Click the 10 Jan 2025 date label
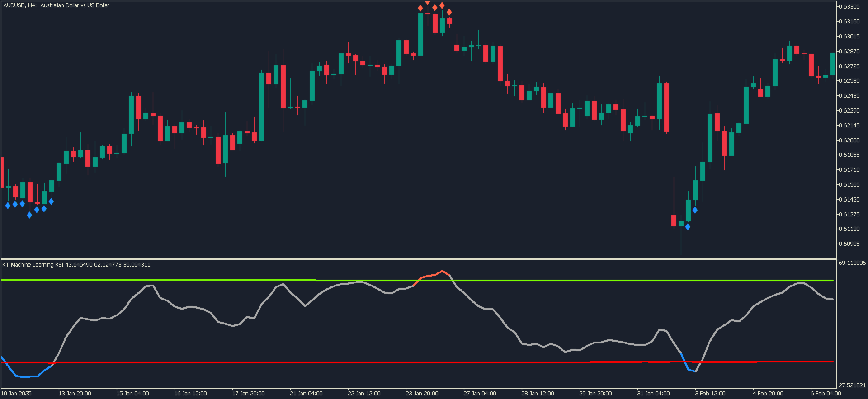 coord(16,394)
